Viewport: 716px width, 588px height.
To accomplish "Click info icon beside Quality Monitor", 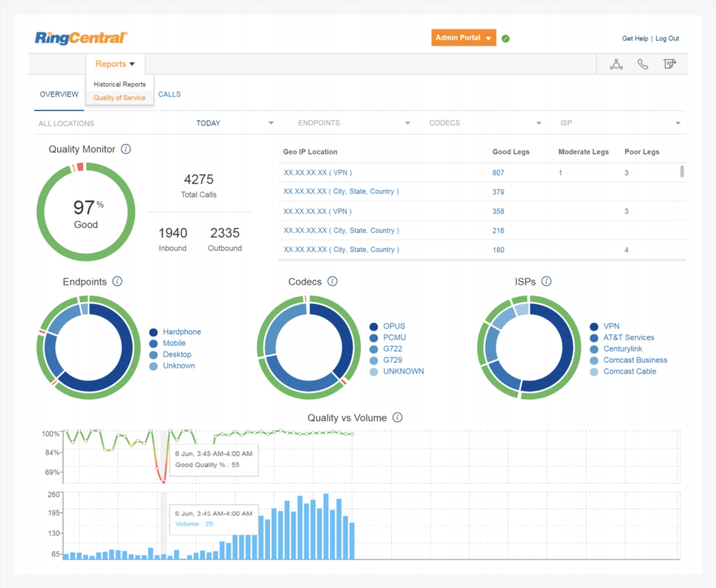I will tap(126, 149).
